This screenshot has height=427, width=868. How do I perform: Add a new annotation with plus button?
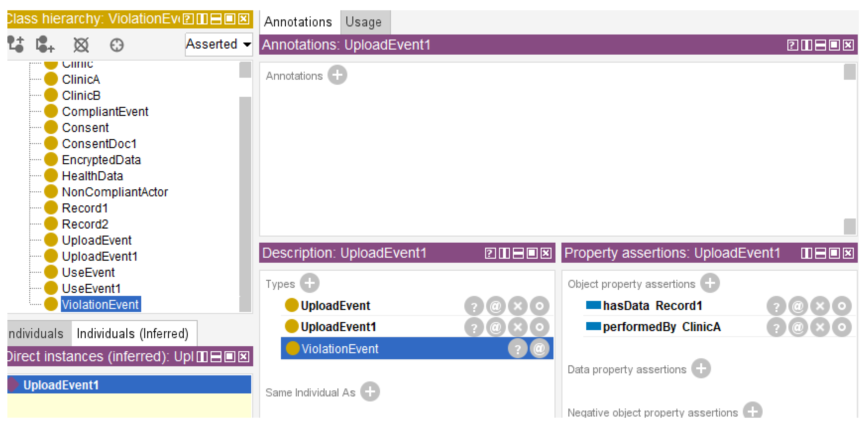point(337,75)
